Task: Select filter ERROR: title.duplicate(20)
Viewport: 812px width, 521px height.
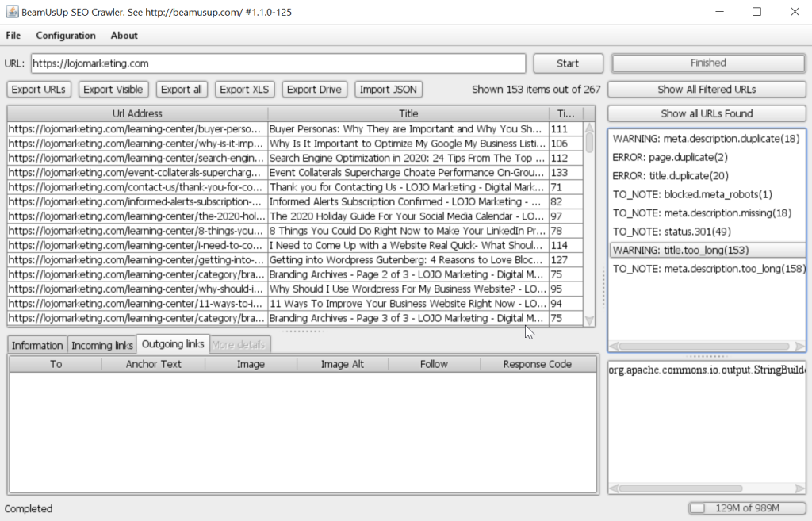Action: click(707, 175)
